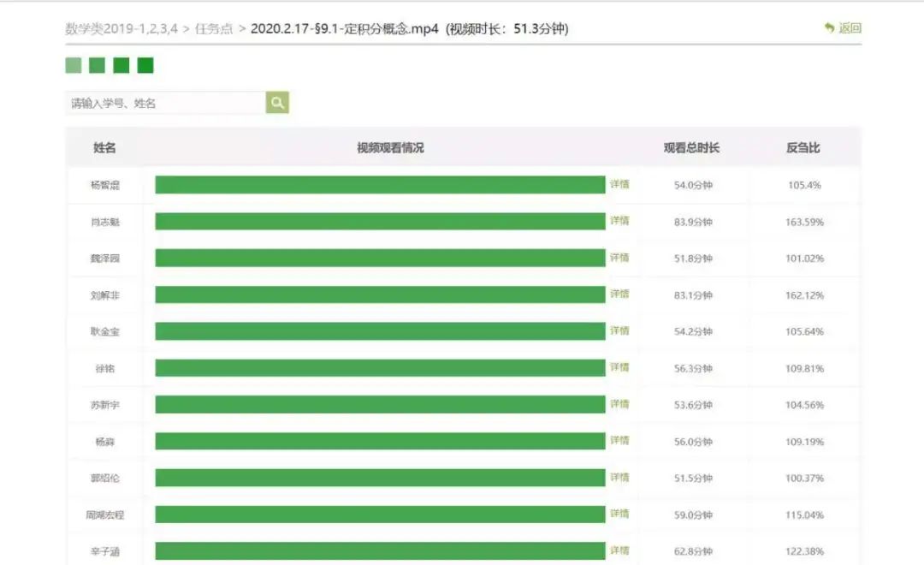The image size is (924, 565).
Task: Open 详情 for the 59.0分钟 row
Action: click(x=619, y=514)
